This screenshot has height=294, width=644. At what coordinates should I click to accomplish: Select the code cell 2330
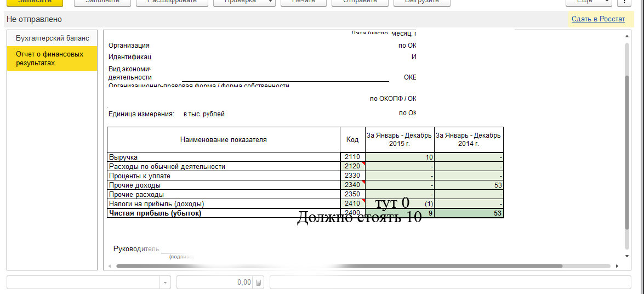tap(353, 176)
